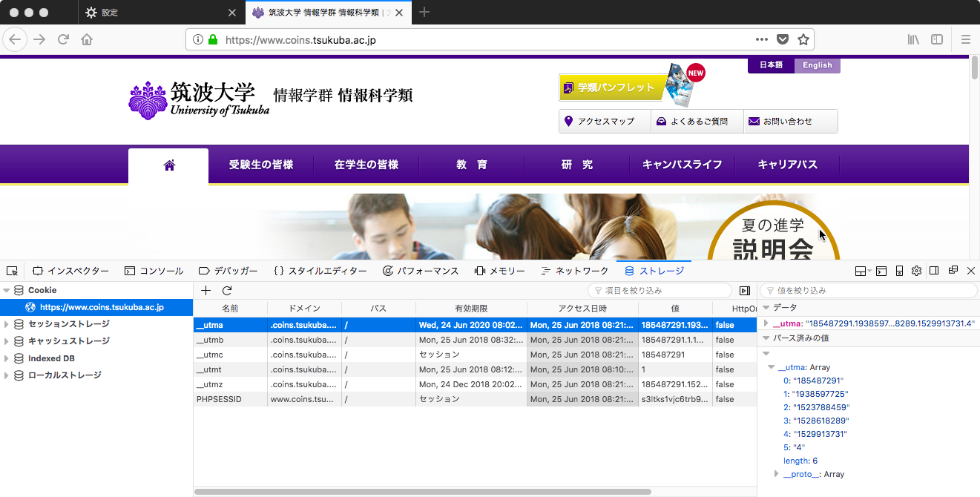Screen dimensions: 980x497
Task: Switch to the インスペクター tab
Action: pos(70,271)
